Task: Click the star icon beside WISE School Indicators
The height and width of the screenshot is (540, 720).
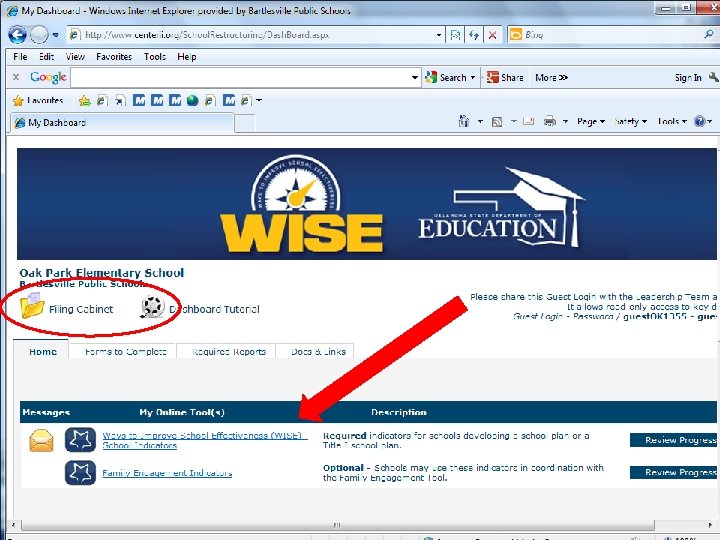Action: pyautogui.click(x=80, y=440)
